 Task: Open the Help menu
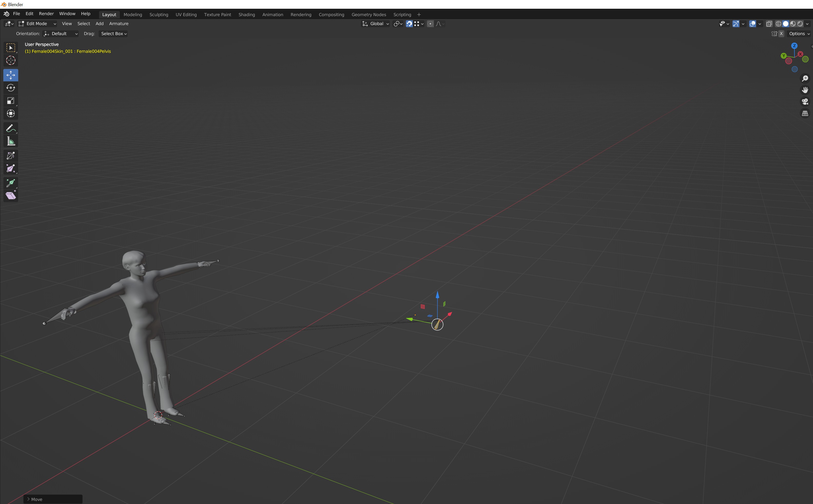[86, 14]
